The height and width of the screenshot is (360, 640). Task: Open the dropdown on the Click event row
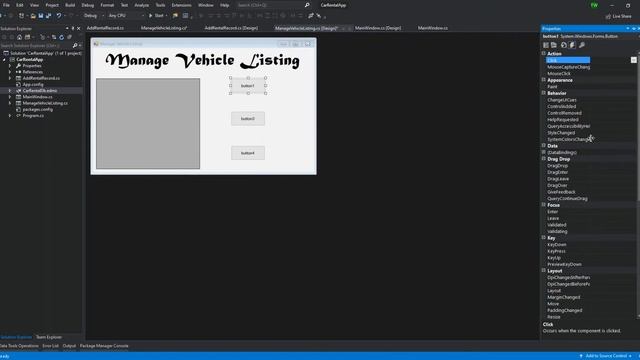[x=633, y=60]
